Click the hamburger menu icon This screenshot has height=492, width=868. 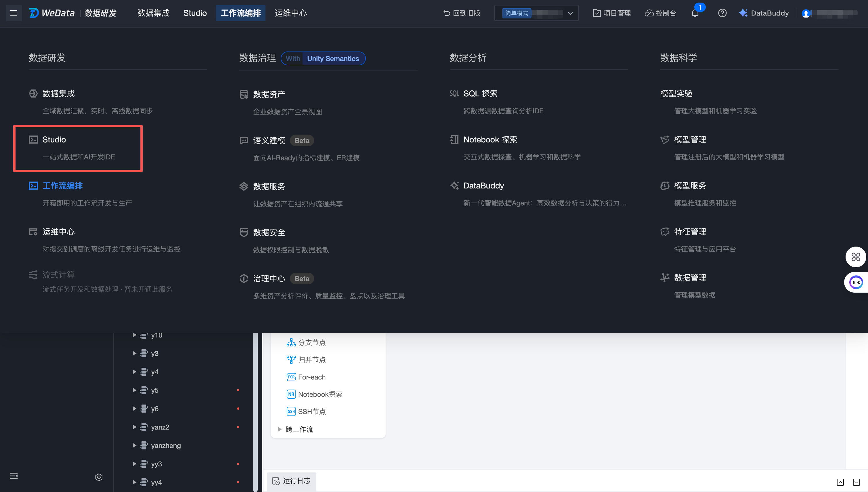[14, 13]
